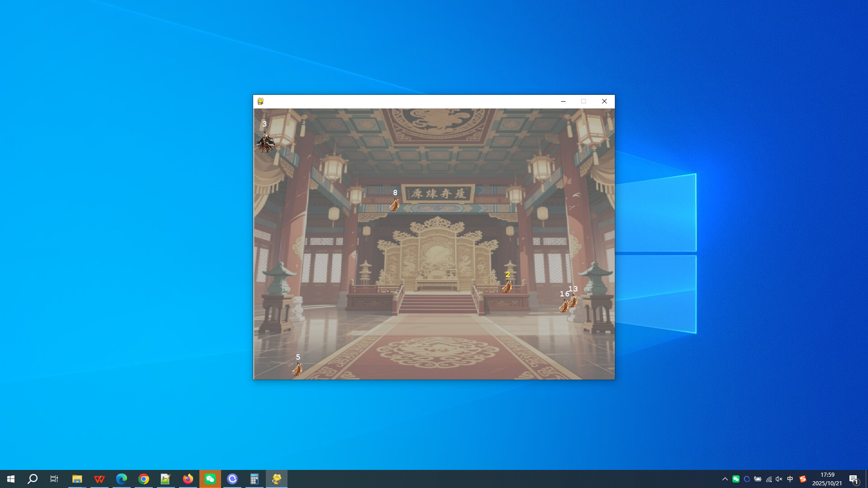868x488 pixels.
Task: Launch Firefox from the taskbar
Action: click(188, 479)
